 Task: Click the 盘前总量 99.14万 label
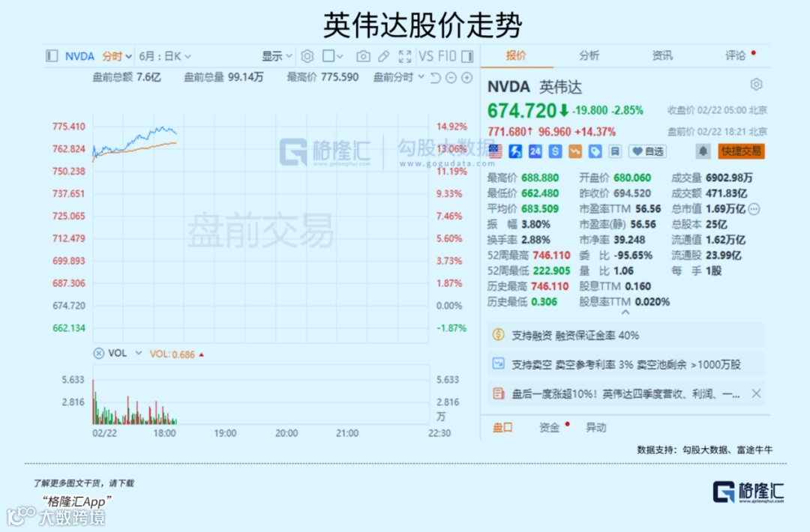(223, 77)
